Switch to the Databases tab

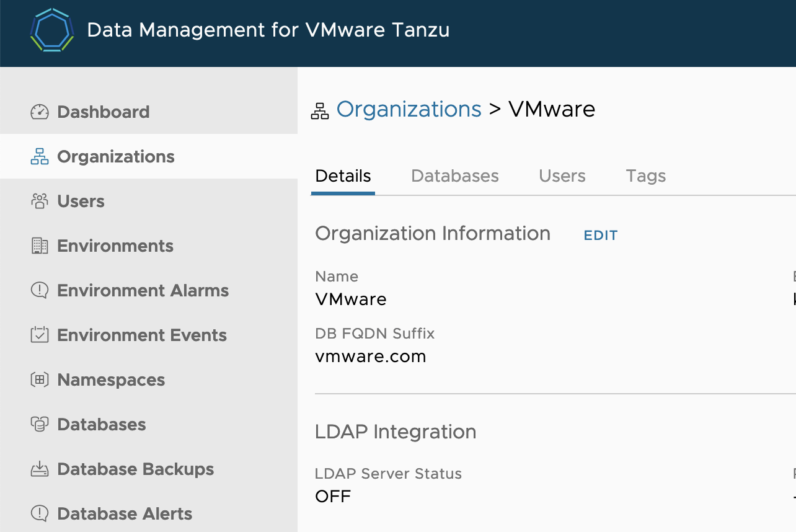[454, 176]
